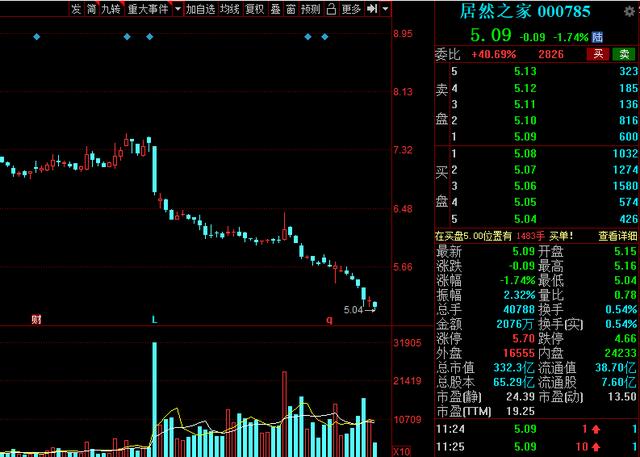Click the 市盈(TTM) 19.25 value
The image size is (640, 457).
coord(520,411)
